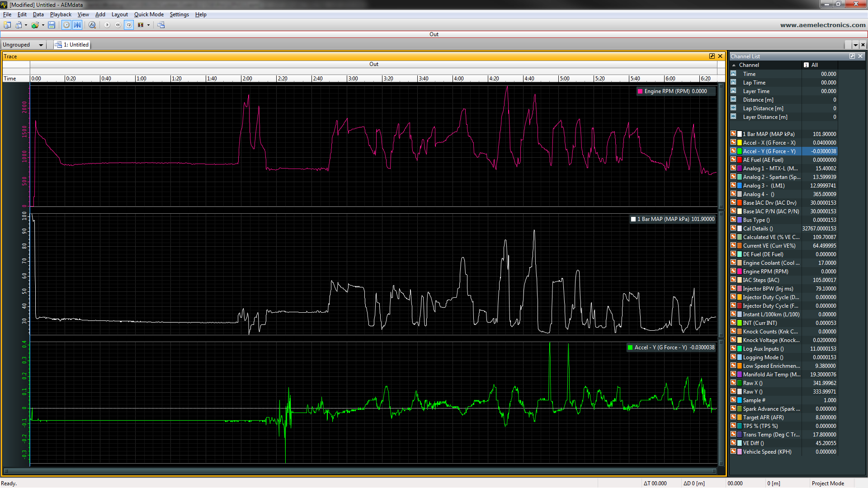Screen dimensions: 868x488
Task: Click the waveform icon beside Spark Advance
Action: click(x=733, y=408)
